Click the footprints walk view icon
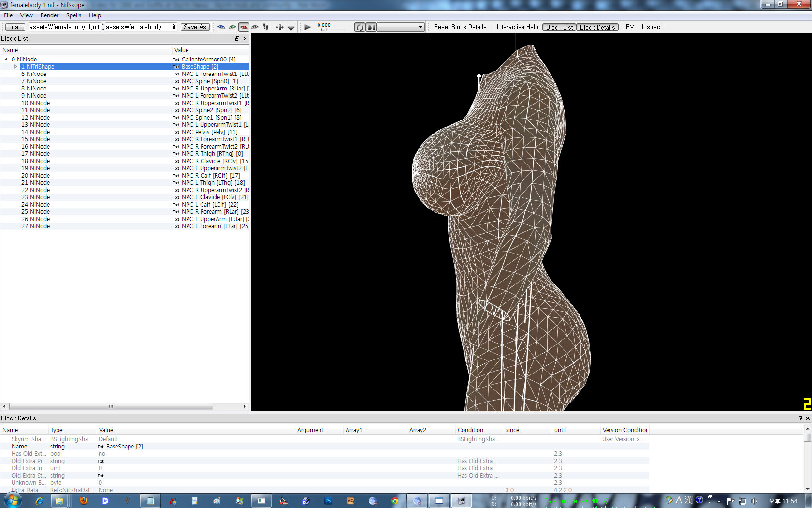812x508 pixels. 266,27
